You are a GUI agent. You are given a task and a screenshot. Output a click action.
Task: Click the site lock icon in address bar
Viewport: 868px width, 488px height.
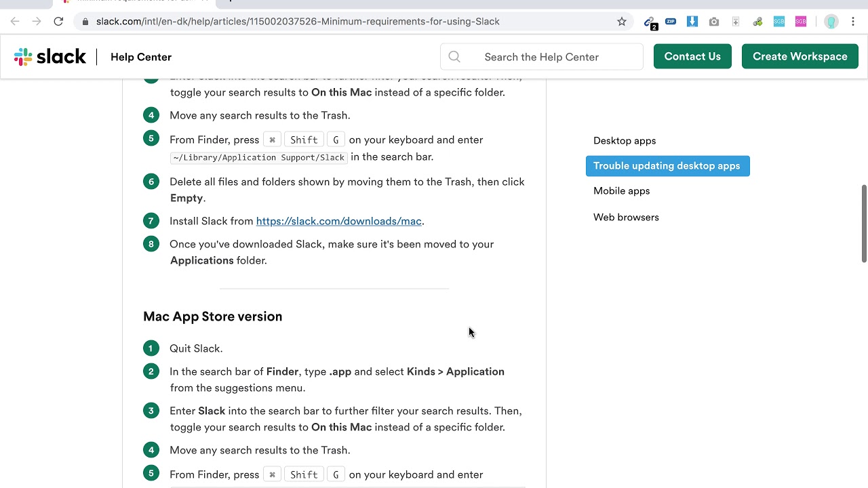(85, 22)
